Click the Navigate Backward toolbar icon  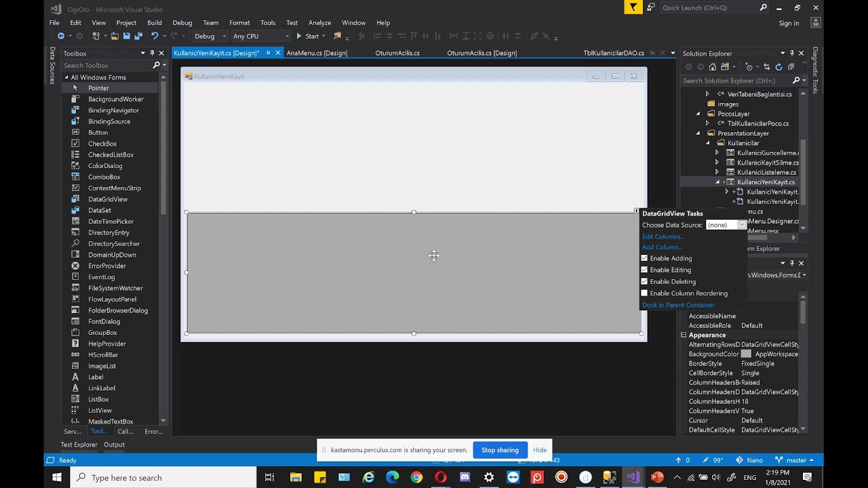(x=60, y=36)
